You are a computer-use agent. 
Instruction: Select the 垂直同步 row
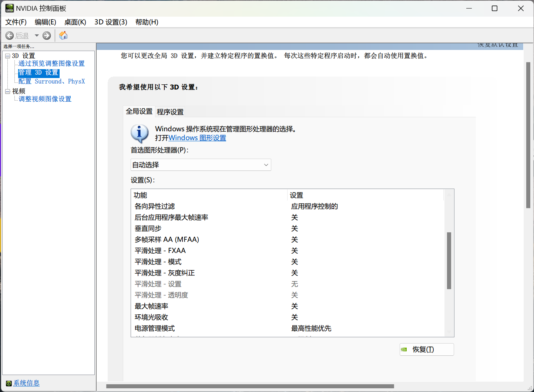pos(287,229)
